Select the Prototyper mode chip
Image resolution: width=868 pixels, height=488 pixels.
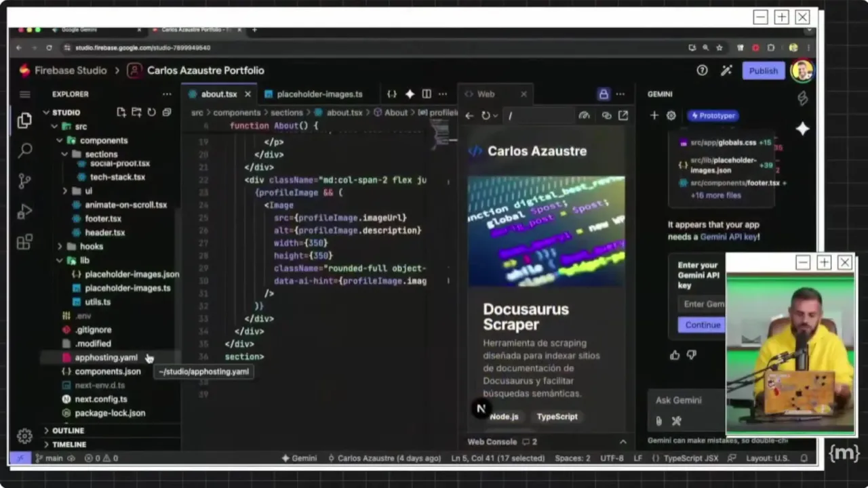(x=713, y=116)
